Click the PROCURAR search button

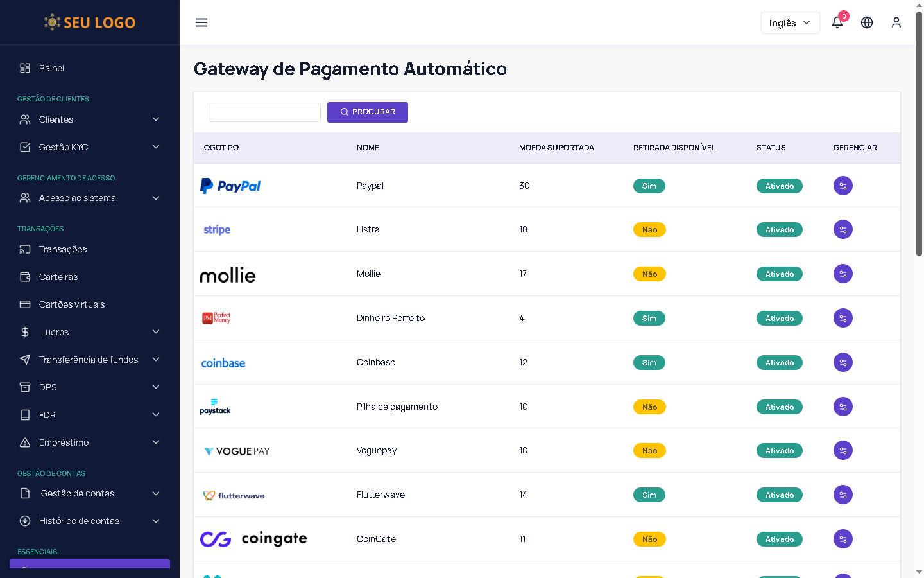(368, 112)
